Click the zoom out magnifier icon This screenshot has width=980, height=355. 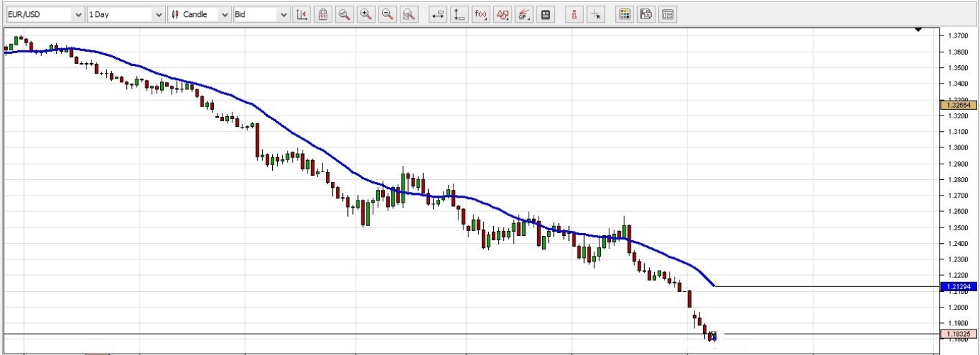pyautogui.click(x=387, y=14)
